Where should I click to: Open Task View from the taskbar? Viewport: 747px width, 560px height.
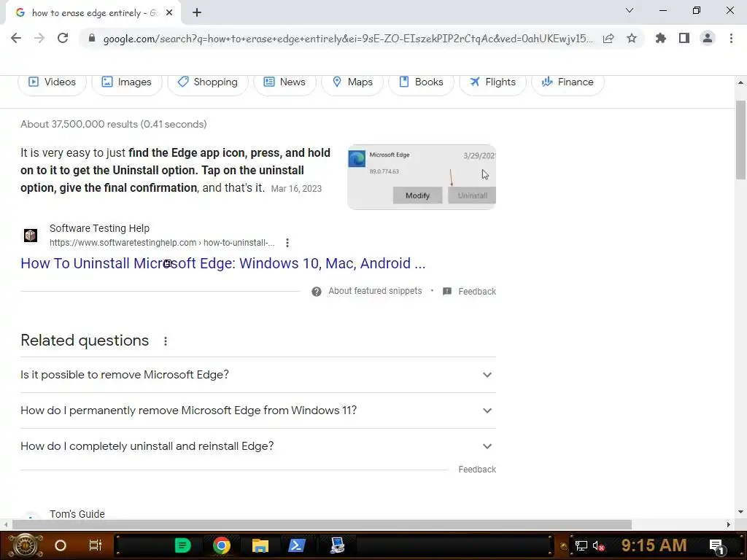(96, 545)
